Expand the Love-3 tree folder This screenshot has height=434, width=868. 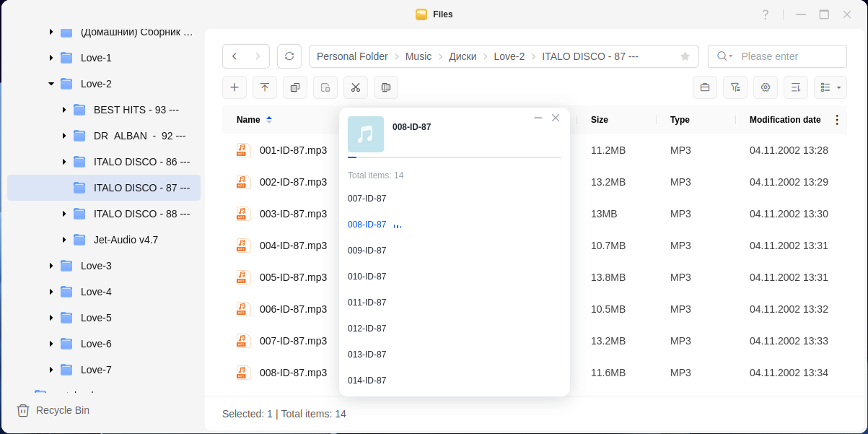pos(51,266)
